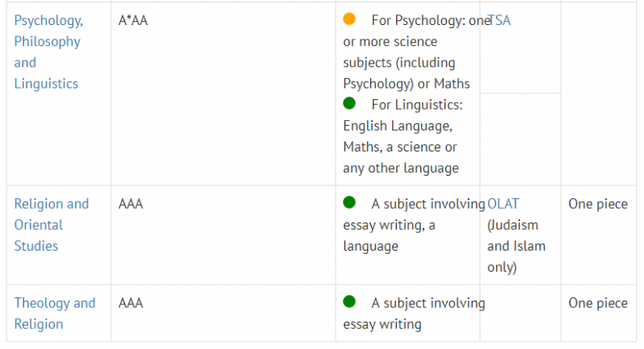Select AAA grade for Theology and Religion
This screenshot has width=644, height=349.
click(130, 303)
